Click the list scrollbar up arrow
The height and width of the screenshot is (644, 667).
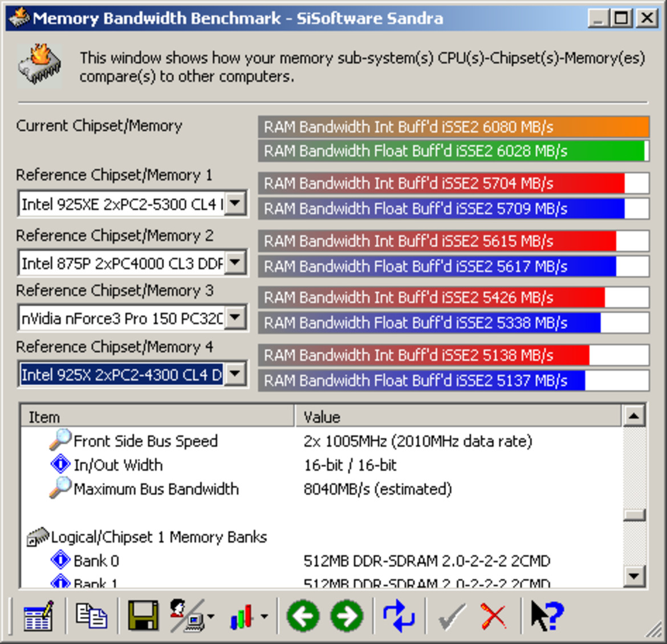tap(634, 415)
